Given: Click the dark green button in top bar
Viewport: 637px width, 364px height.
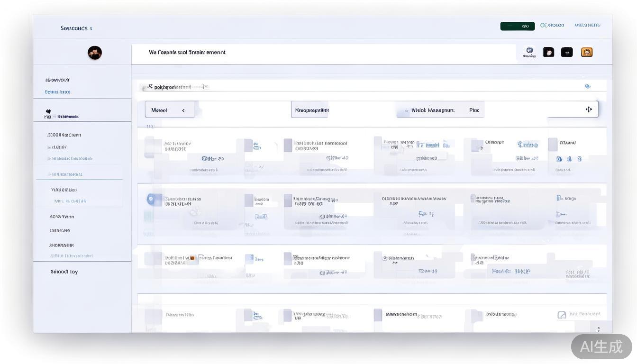Looking at the screenshot, I should point(517,26).
